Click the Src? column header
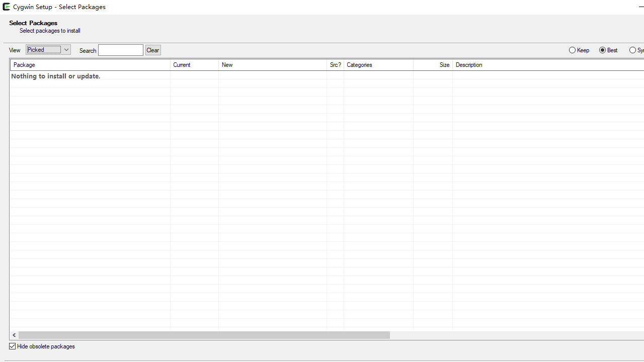 point(335,65)
